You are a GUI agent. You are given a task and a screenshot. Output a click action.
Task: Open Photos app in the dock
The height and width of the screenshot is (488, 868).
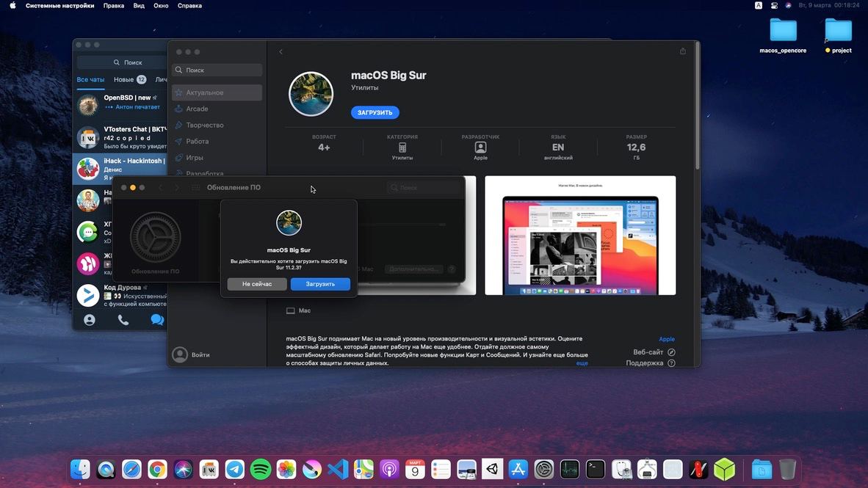286,470
